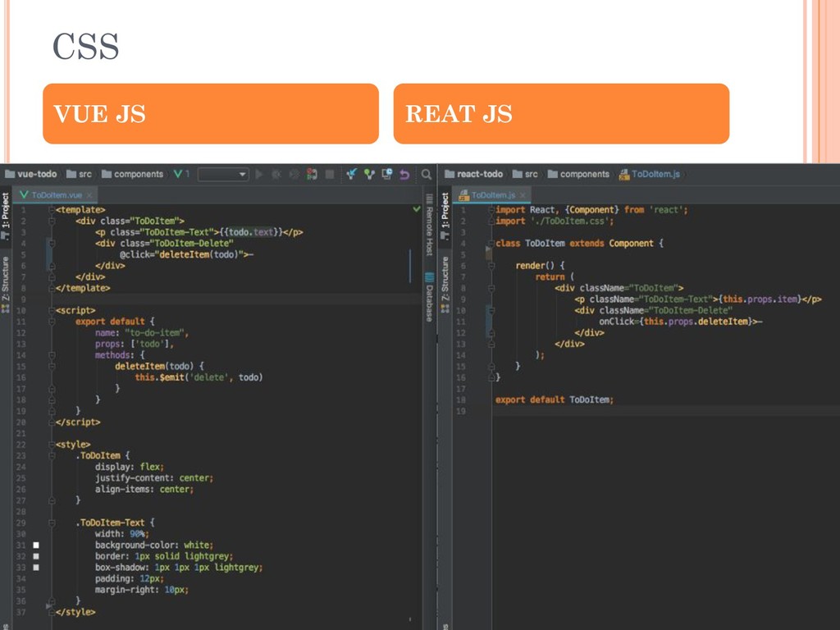Collapse the <template> block fold marker
The height and width of the screenshot is (630, 840).
[52, 209]
